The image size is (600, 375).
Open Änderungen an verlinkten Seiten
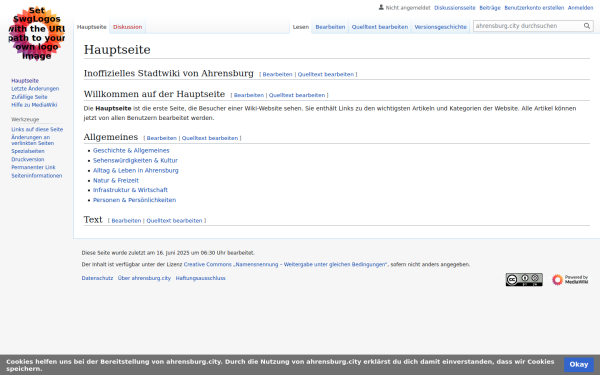click(x=33, y=140)
